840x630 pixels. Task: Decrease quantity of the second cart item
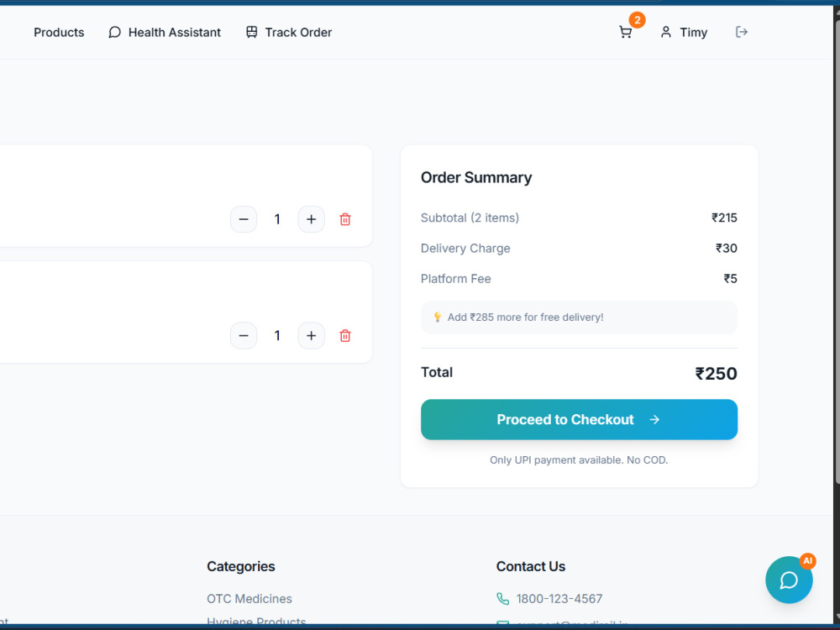coord(244,335)
